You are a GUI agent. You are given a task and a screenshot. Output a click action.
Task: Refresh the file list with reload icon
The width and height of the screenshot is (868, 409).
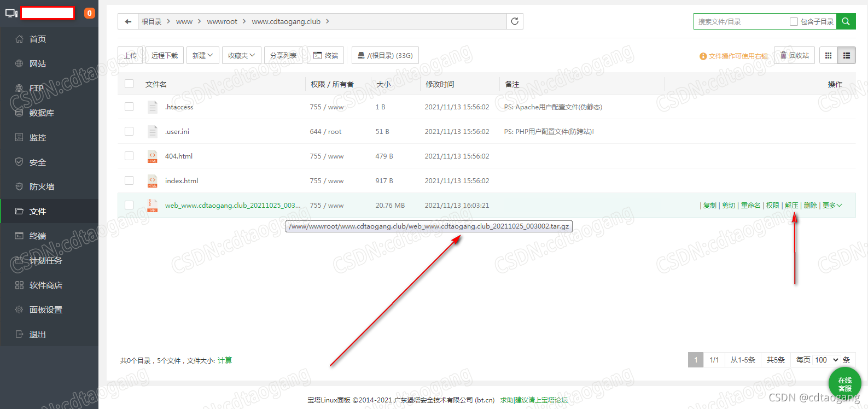coord(515,21)
